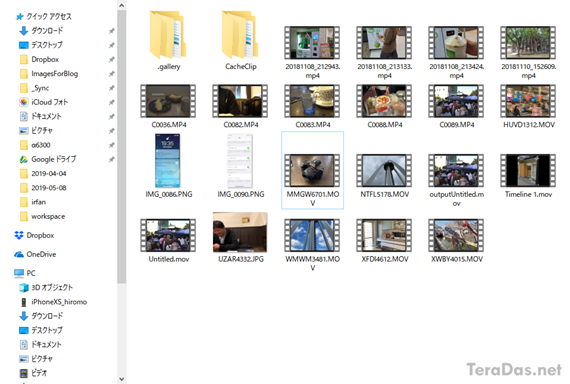The height and width of the screenshot is (384, 570).
Task: Click pin icon next to Google ドライブ
Action: click(112, 159)
